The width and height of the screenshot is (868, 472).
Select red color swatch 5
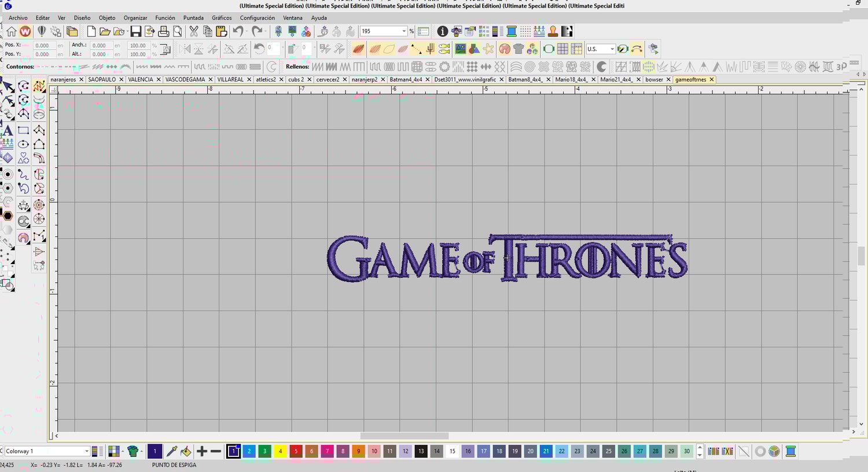tap(296, 451)
